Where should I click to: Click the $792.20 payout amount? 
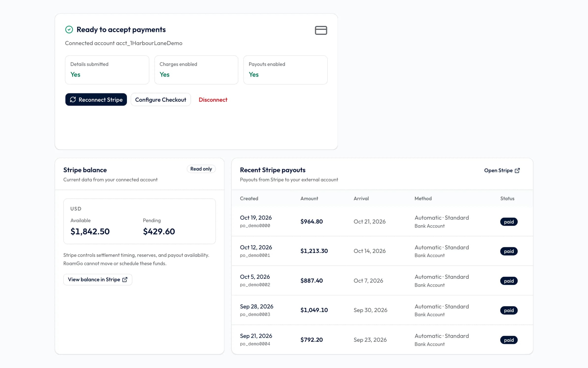[312, 340]
